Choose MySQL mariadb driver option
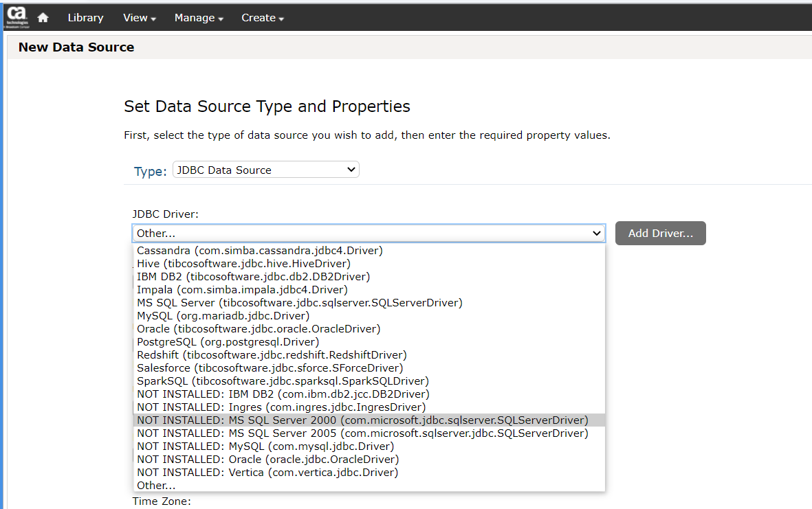The height and width of the screenshot is (509, 812). (223, 316)
